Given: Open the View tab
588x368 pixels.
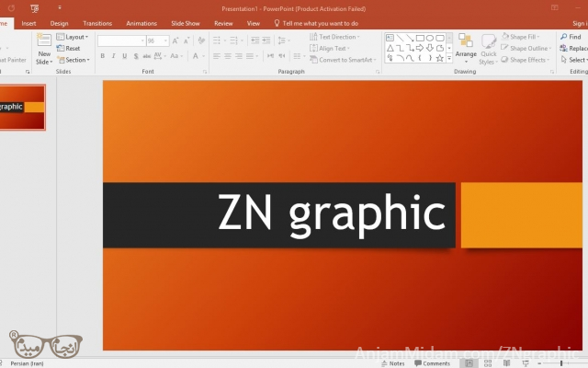Looking at the screenshot, I should pos(254,23).
